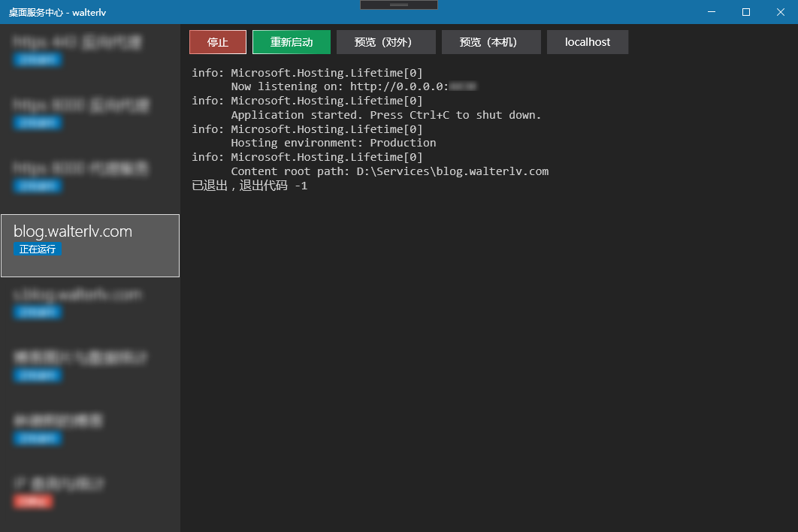This screenshot has width=798, height=532.
Task: Click the drag handle at the title bar center
Action: click(399, 5)
